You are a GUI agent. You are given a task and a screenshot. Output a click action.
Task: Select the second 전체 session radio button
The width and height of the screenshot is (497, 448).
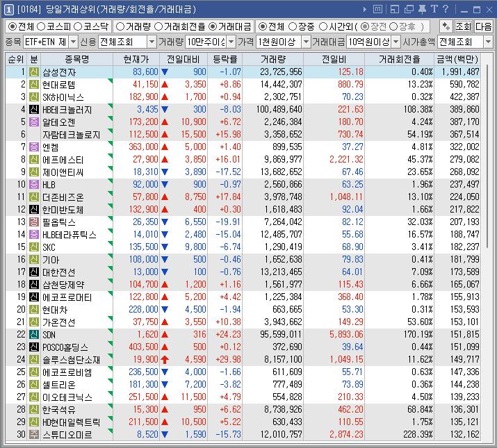262,26
